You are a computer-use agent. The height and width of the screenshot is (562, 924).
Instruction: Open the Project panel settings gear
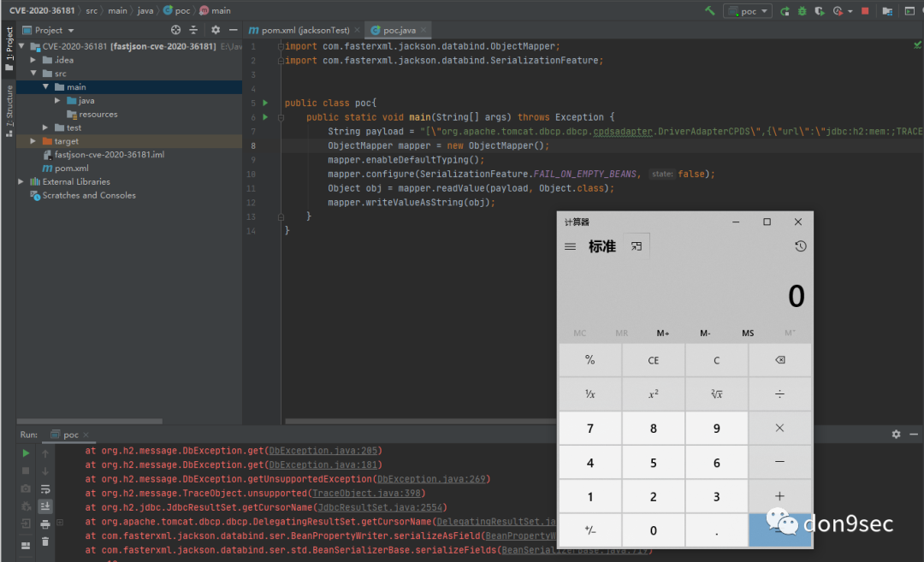[216, 30]
